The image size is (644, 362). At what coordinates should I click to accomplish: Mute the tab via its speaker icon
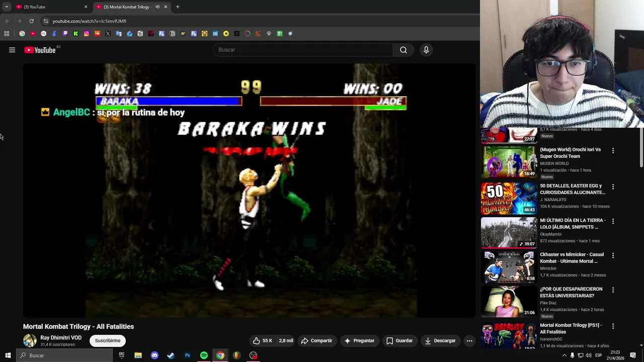coord(157,7)
